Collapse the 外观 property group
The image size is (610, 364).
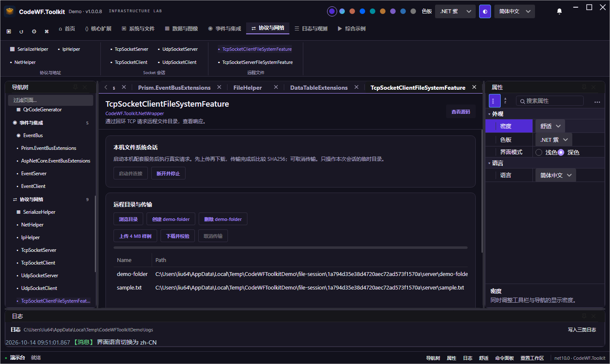[489, 114]
